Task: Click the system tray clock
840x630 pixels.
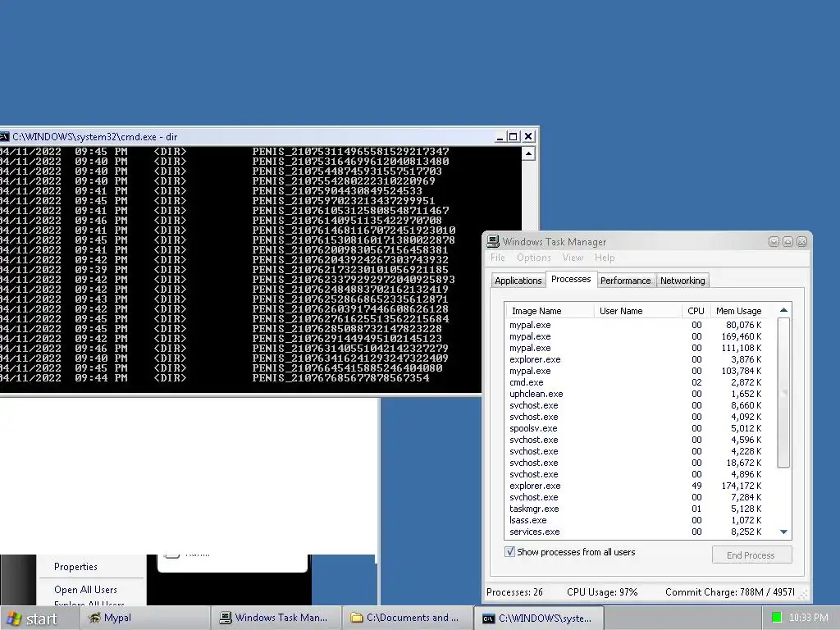Action: point(808,618)
